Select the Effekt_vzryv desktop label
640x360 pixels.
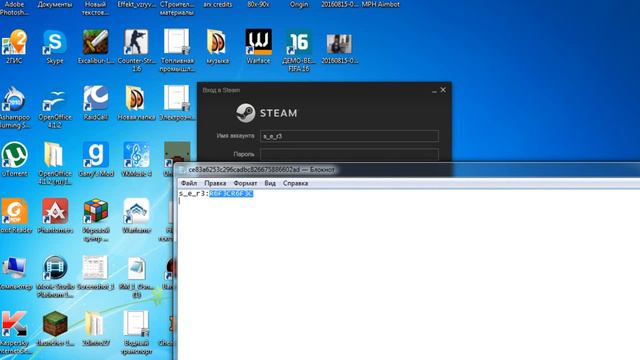click(136, 4)
